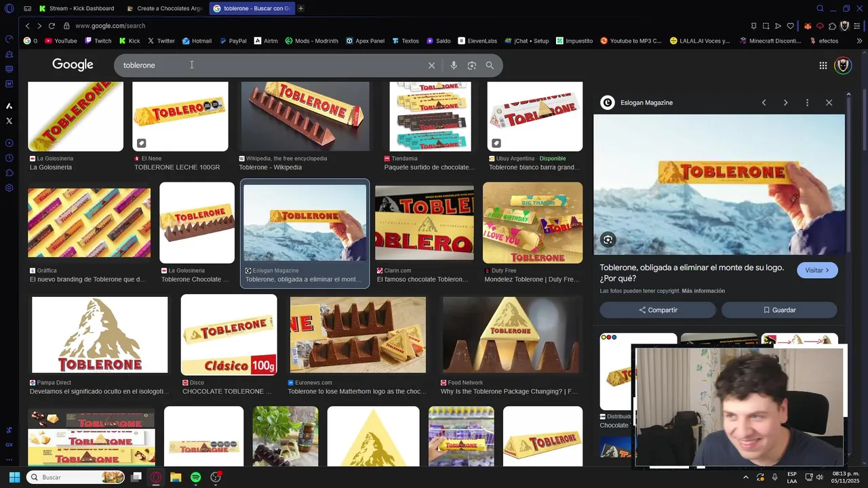Click the large Toblerone preview image
This screenshot has height=488, width=868.
[x=719, y=184]
